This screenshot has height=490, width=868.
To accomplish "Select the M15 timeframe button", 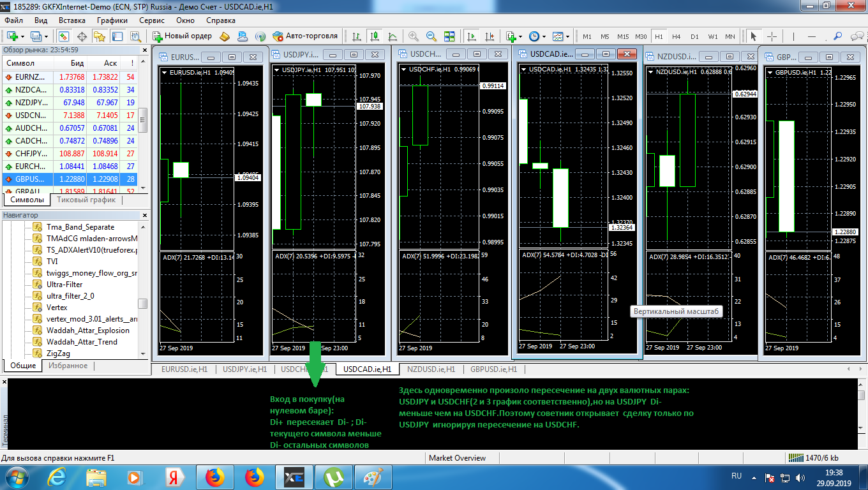I will click(622, 36).
